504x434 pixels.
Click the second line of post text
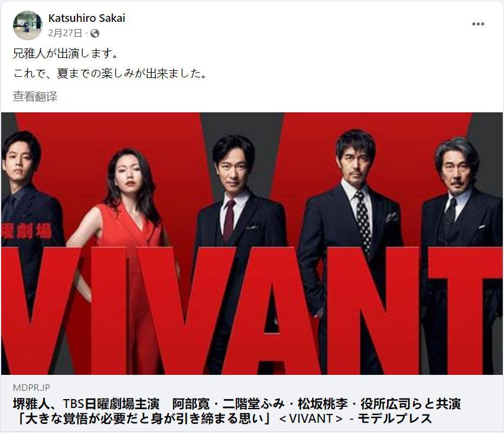[x=110, y=74]
